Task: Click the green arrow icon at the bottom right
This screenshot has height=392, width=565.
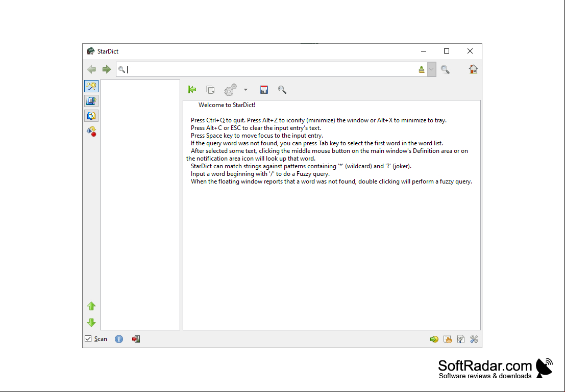Action: click(434, 339)
